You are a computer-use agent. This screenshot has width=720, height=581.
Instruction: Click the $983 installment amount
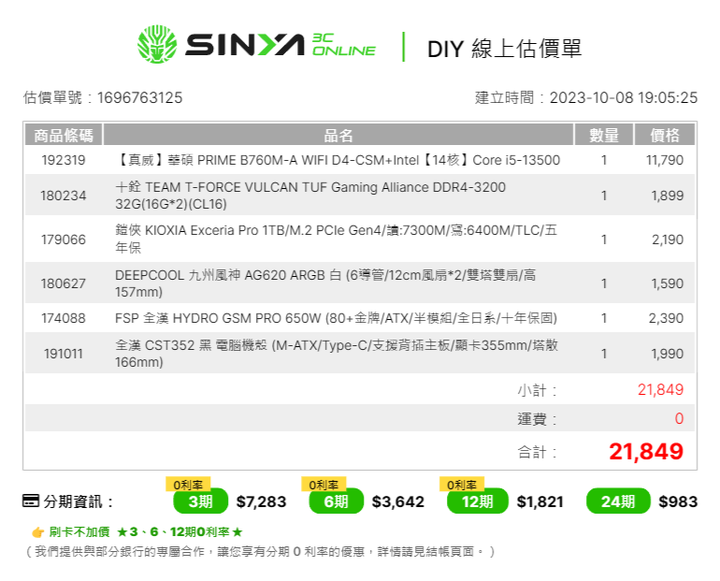point(678,502)
